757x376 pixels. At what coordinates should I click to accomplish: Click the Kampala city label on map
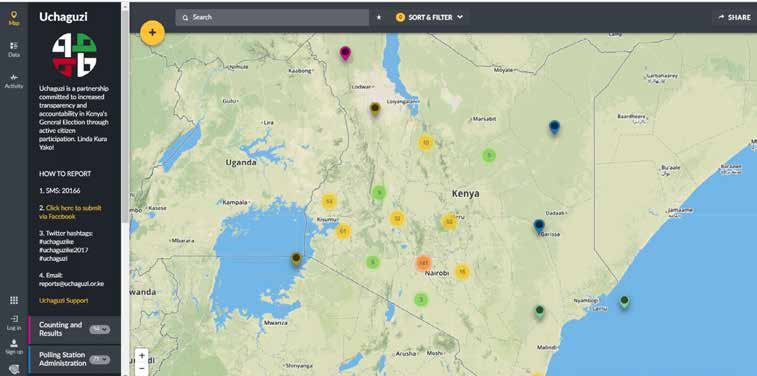coord(236,202)
